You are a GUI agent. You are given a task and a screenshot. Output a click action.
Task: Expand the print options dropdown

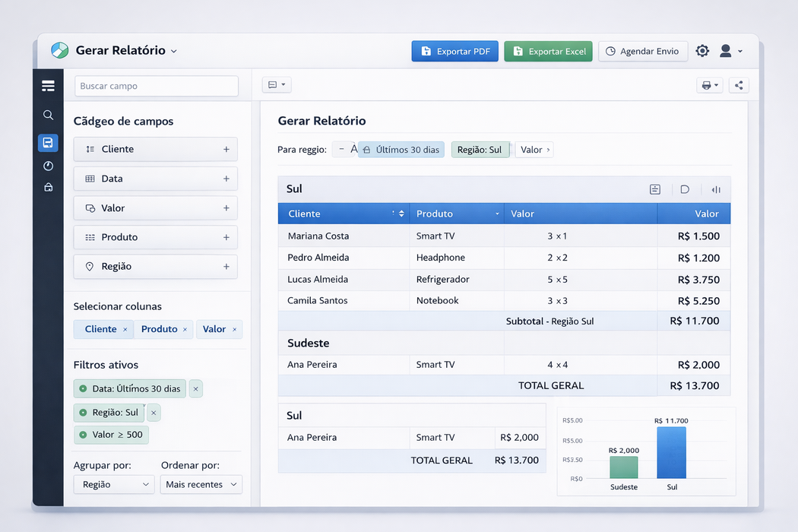click(x=709, y=85)
